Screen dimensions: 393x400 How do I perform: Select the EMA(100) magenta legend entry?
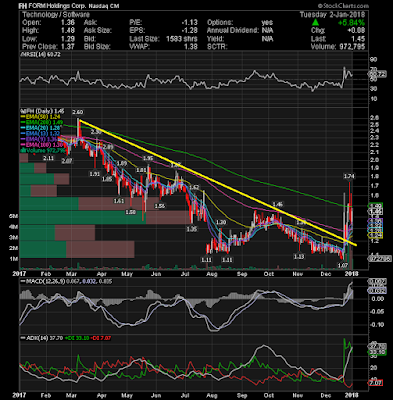(x=42, y=145)
